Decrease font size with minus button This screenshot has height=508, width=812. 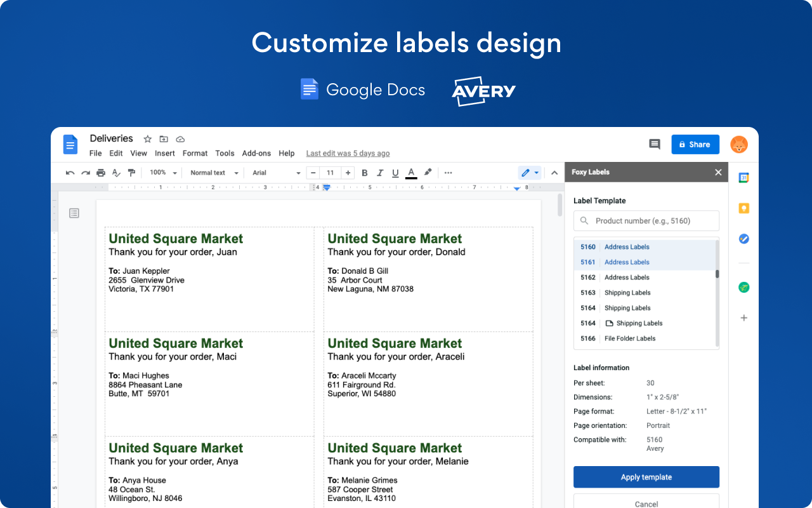coord(313,173)
